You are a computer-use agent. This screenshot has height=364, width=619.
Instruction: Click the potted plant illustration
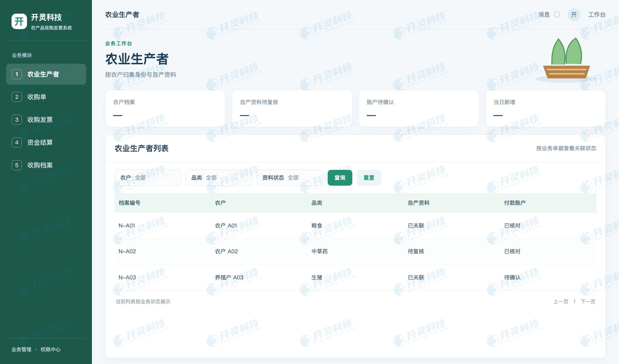566,59
